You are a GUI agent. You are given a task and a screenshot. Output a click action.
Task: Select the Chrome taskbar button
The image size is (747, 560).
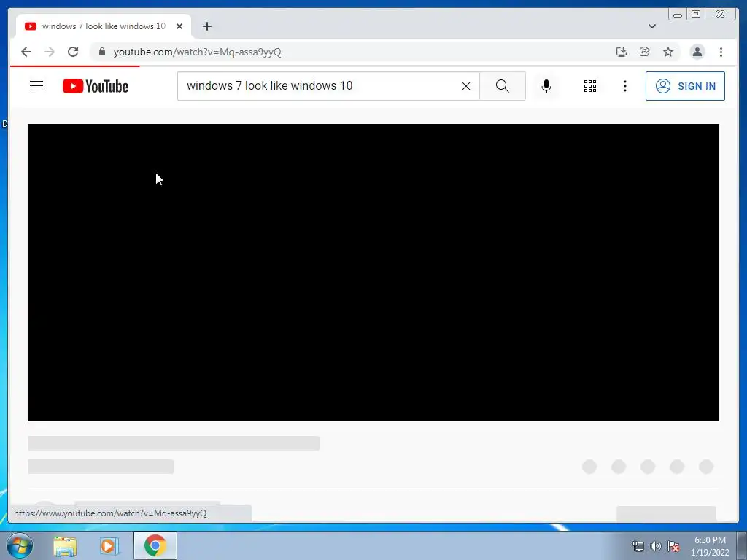(x=155, y=545)
